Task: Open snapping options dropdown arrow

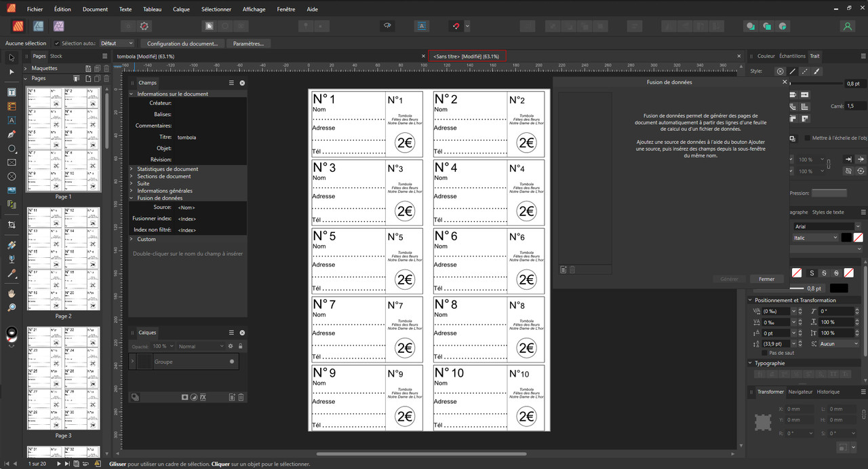Action: pyautogui.click(x=467, y=26)
